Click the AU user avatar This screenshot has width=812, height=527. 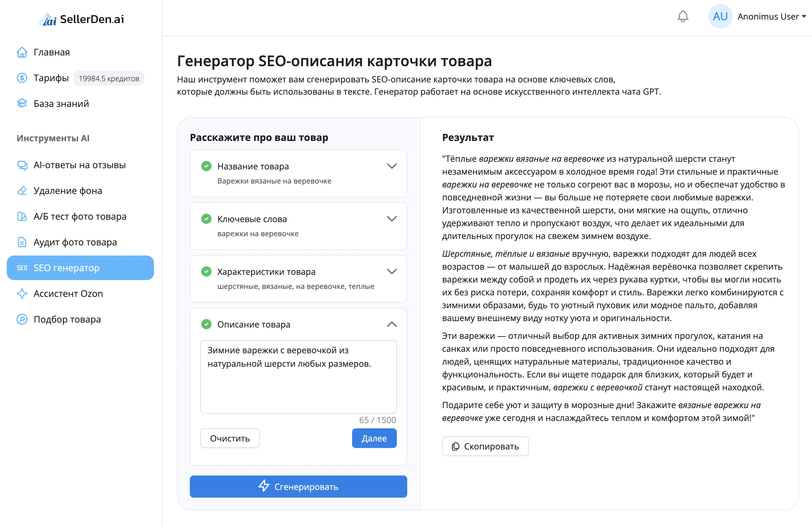point(720,16)
